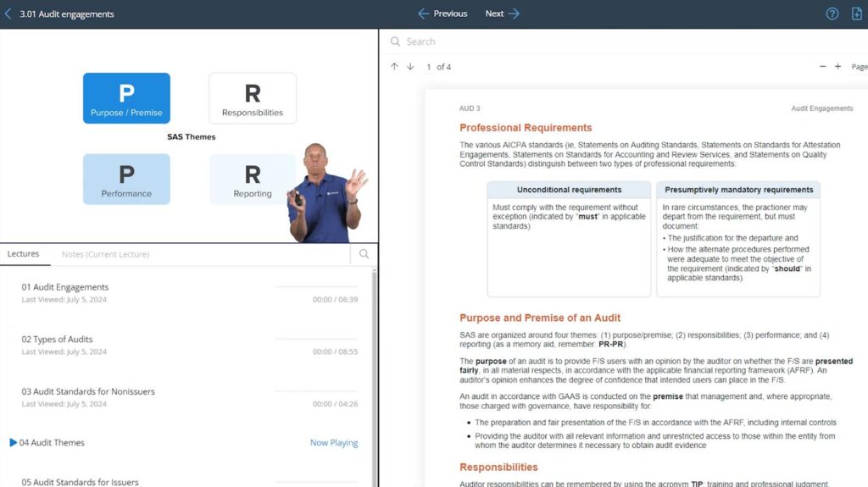Viewport: 868px width, 487px height.
Task: Click the AUD 3 page header text
Action: coord(470,108)
